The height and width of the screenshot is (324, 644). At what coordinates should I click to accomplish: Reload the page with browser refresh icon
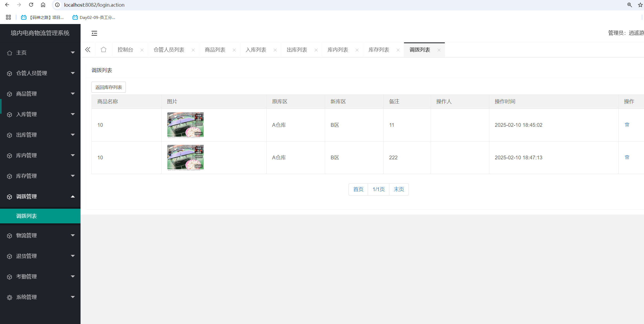tap(31, 5)
